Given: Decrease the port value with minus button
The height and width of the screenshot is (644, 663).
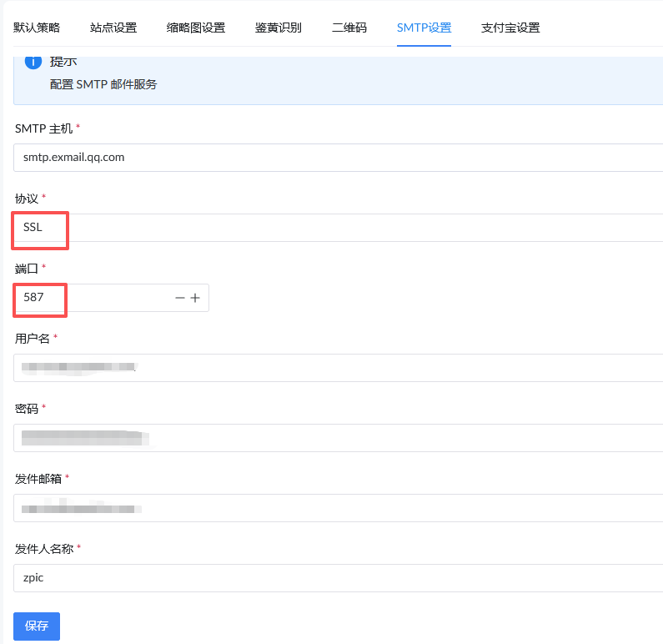Looking at the screenshot, I should click(179, 298).
